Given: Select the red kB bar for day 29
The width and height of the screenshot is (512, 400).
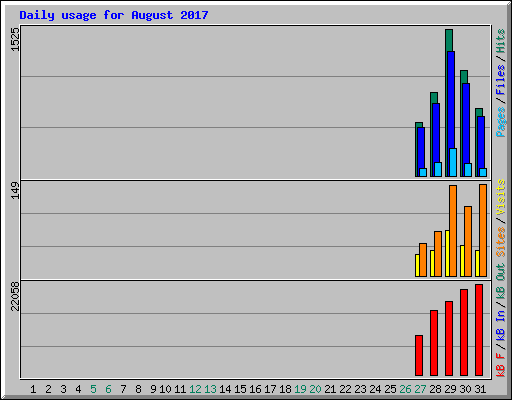Looking at the screenshot, I should (449, 338).
